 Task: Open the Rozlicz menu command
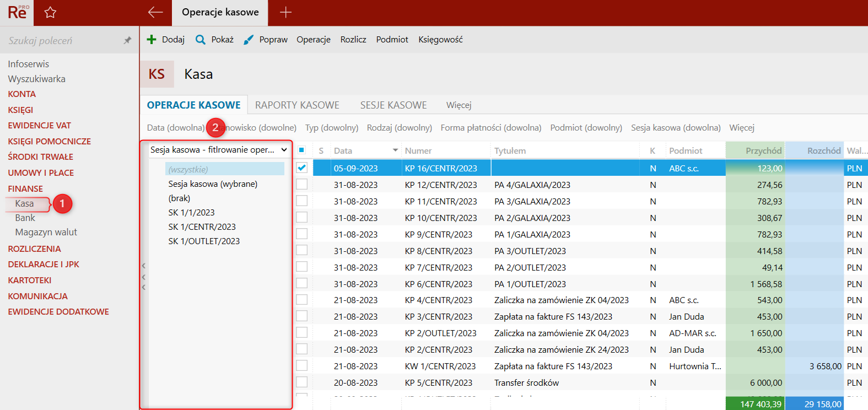[x=353, y=40]
